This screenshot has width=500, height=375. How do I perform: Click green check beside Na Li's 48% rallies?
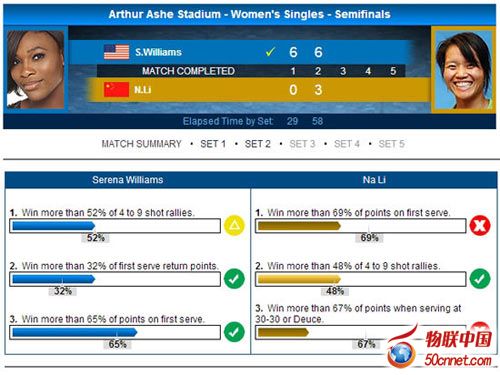480,279
